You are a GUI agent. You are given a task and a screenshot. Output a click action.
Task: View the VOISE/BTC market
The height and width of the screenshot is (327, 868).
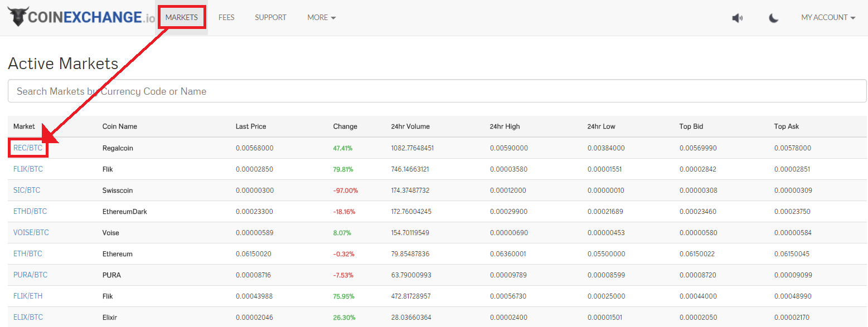tap(31, 233)
